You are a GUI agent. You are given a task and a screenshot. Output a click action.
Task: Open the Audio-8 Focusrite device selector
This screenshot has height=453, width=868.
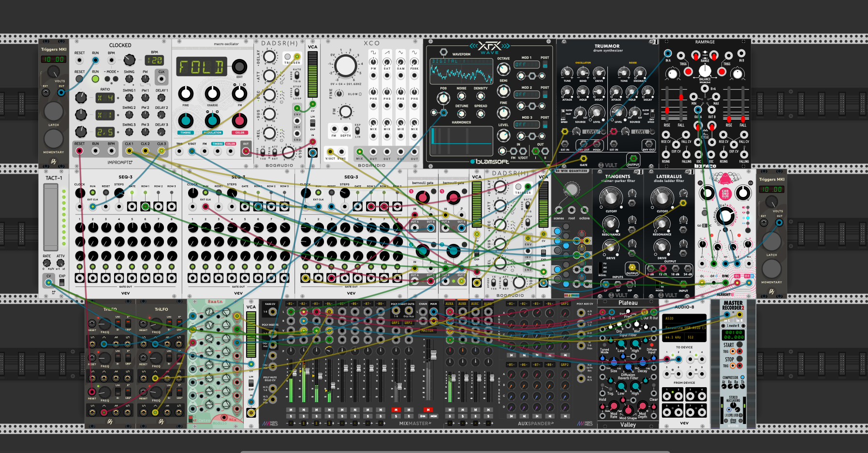(684, 328)
